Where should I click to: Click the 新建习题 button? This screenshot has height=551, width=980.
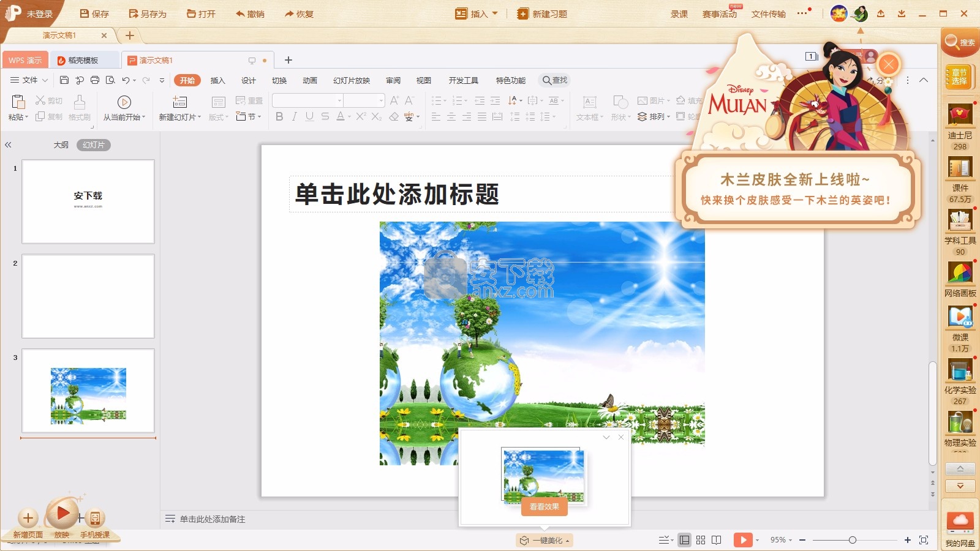[x=543, y=13]
